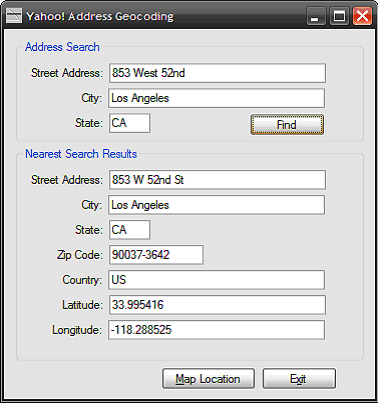Open the Map Location button

[x=208, y=379]
